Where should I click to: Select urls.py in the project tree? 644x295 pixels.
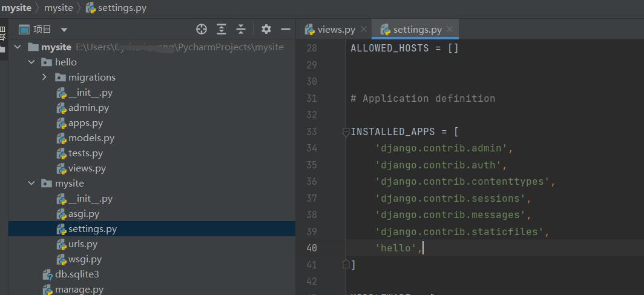coord(82,244)
